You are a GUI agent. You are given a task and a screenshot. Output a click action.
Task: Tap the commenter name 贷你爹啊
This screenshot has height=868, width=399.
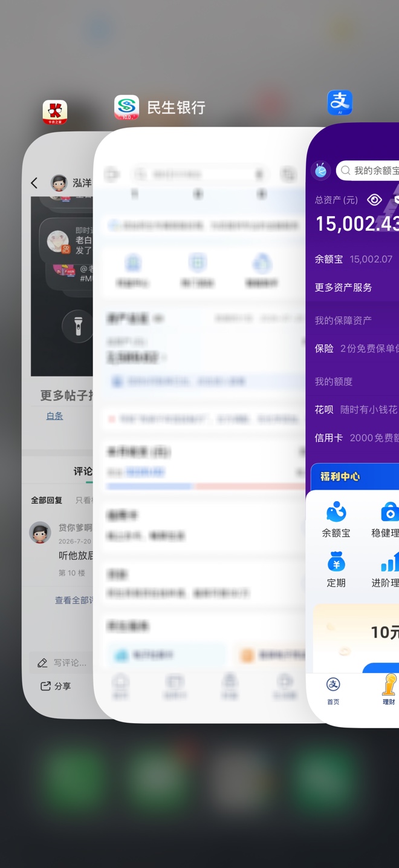(x=76, y=528)
